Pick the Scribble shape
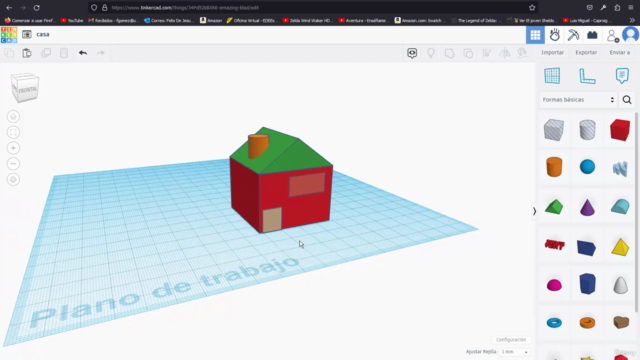The image size is (640, 360). [620, 168]
